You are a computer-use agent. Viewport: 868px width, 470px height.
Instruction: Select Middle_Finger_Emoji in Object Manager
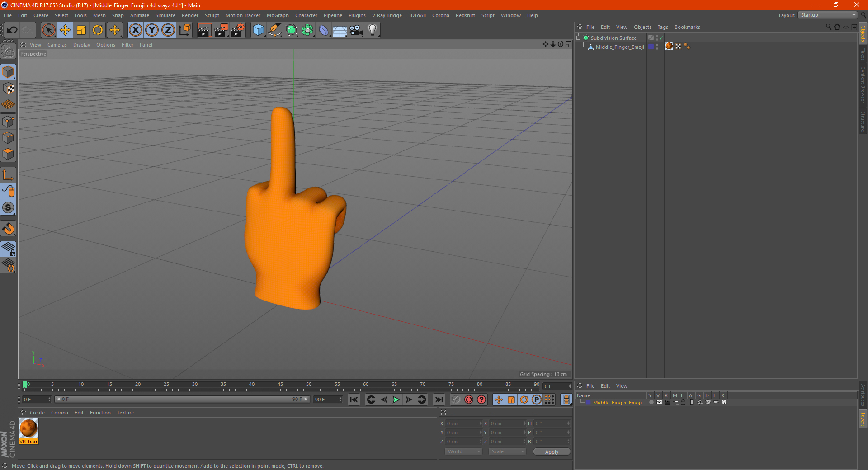(x=620, y=47)
